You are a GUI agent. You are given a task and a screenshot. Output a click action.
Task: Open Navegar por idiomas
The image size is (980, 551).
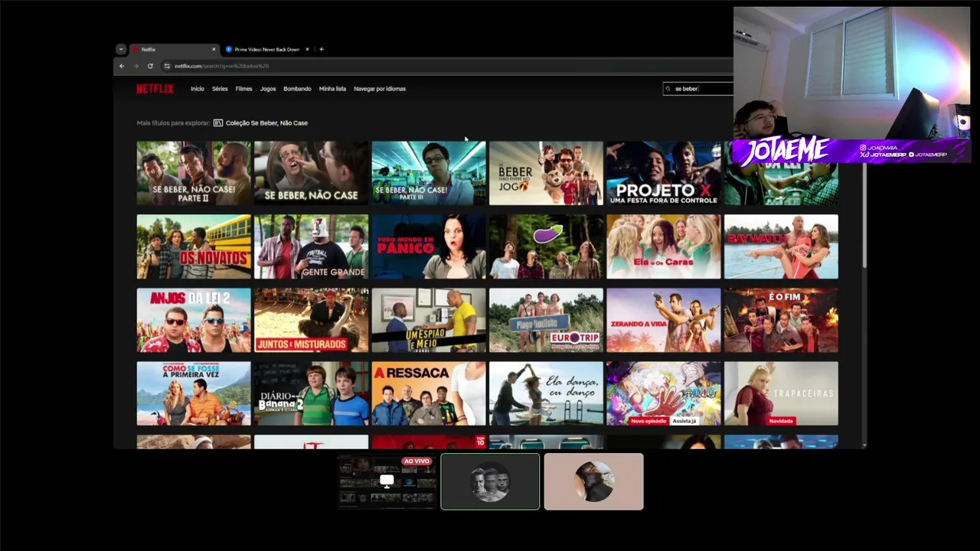[x=380, y=89]
